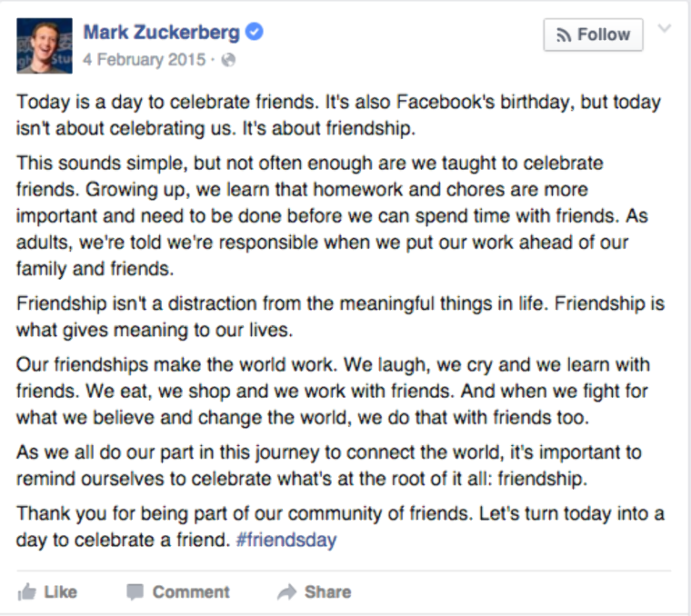
Task: Click the thumbs-up Like icon
Action: point(27,591)
